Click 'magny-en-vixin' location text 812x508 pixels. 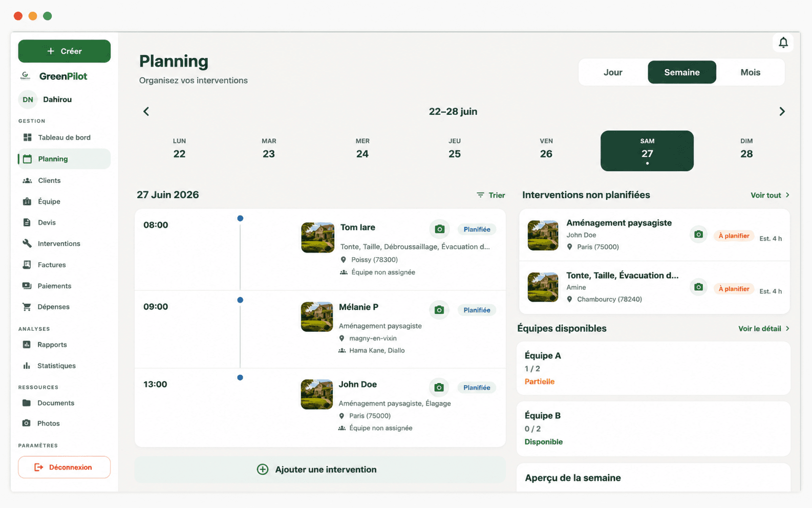[373, 338]
